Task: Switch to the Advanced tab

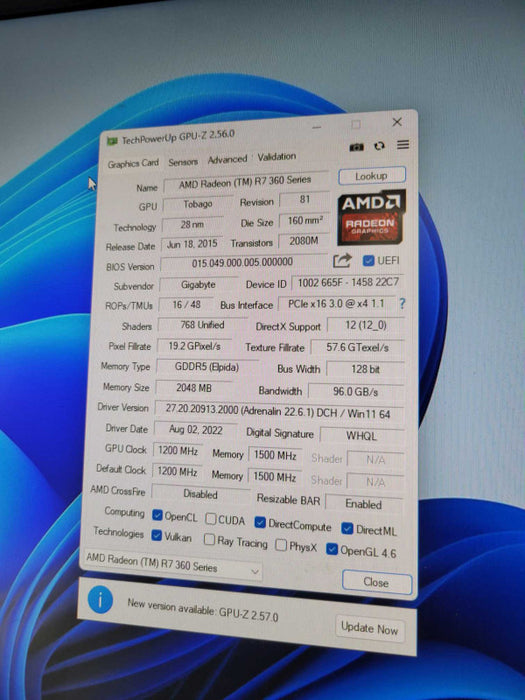Action: click(x=227, y=159)
